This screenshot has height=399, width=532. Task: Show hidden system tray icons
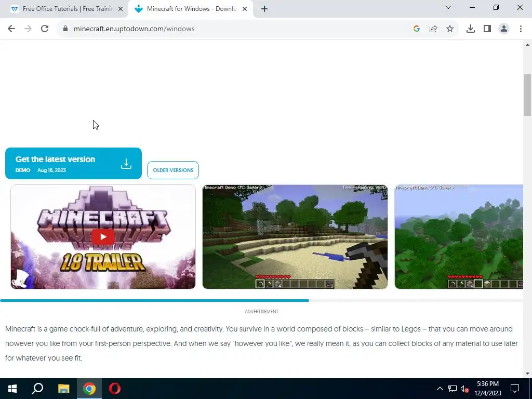(440, 389)
